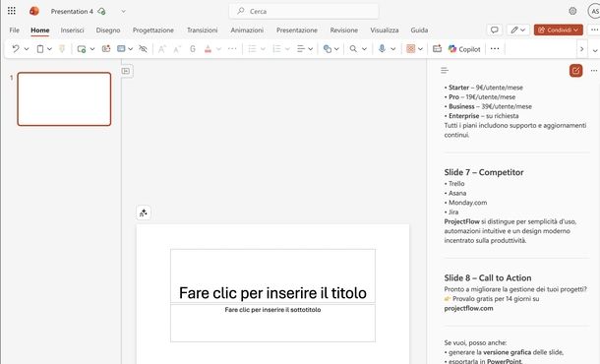Click the shapes icon
This screenshot has width=600, height=364.
coord(328,49)
